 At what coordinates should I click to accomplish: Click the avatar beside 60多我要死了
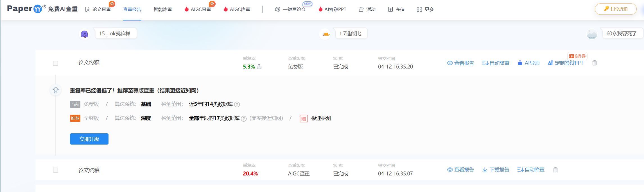tap(592, 34)
